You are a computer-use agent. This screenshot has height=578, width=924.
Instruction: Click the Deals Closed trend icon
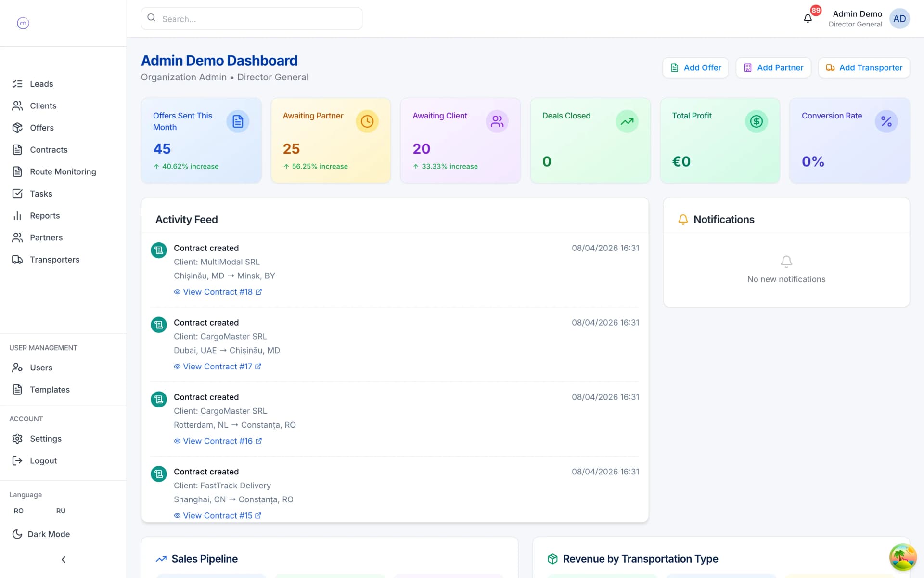tap(627, 121)
